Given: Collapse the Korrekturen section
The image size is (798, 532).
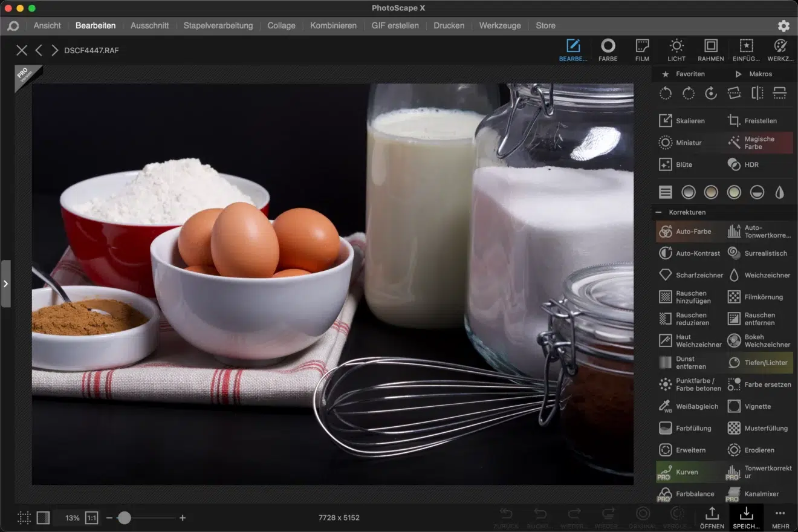Looking at the screenshot, I should tap(658, 212).
